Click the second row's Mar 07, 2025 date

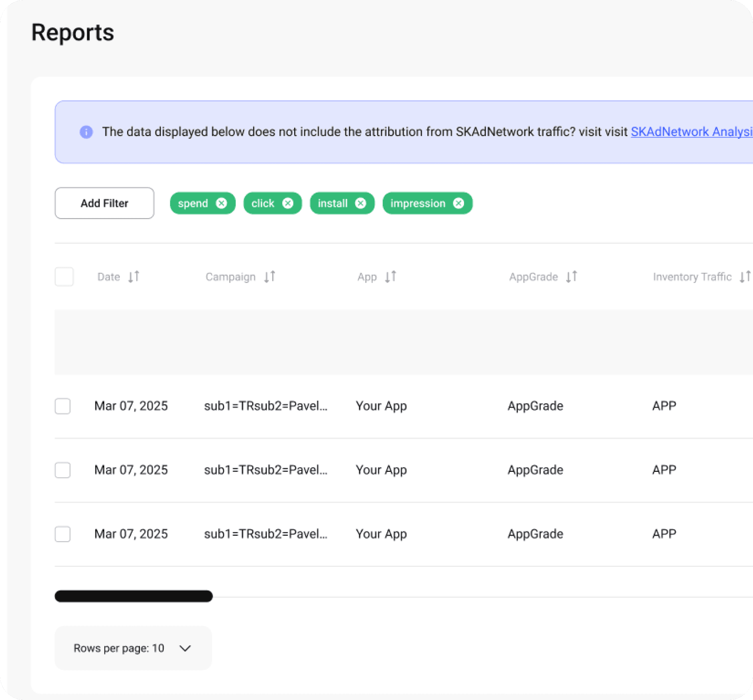131,470
